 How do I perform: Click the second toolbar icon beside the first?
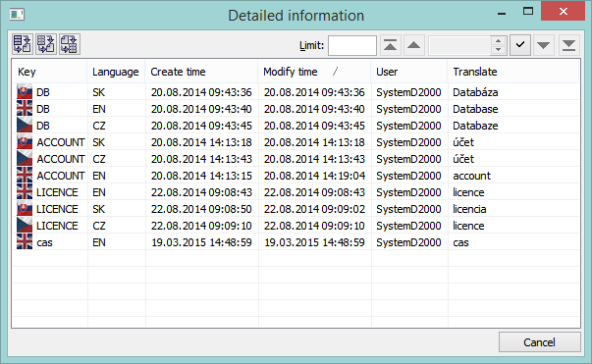[x=46, y=44]
